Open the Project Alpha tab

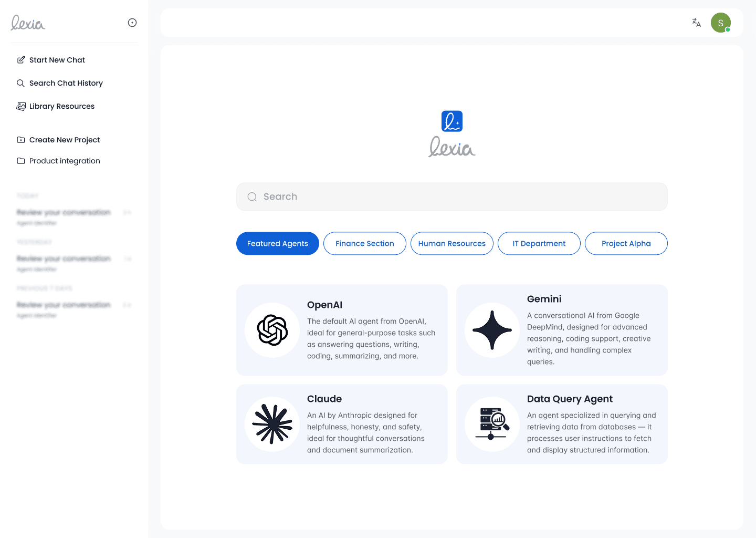(626, 243)
